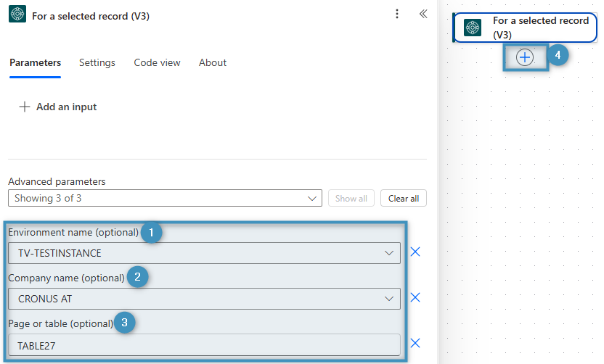Click the Page or table (optional) label
Viewport: 604px width, 364px height.
click(60, 323)
